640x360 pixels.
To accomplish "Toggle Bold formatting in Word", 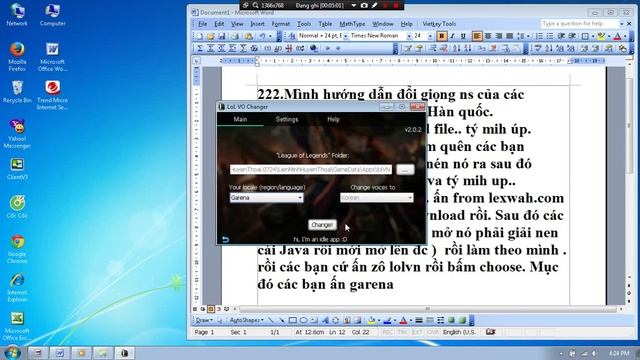I will (x=441, y=36).
